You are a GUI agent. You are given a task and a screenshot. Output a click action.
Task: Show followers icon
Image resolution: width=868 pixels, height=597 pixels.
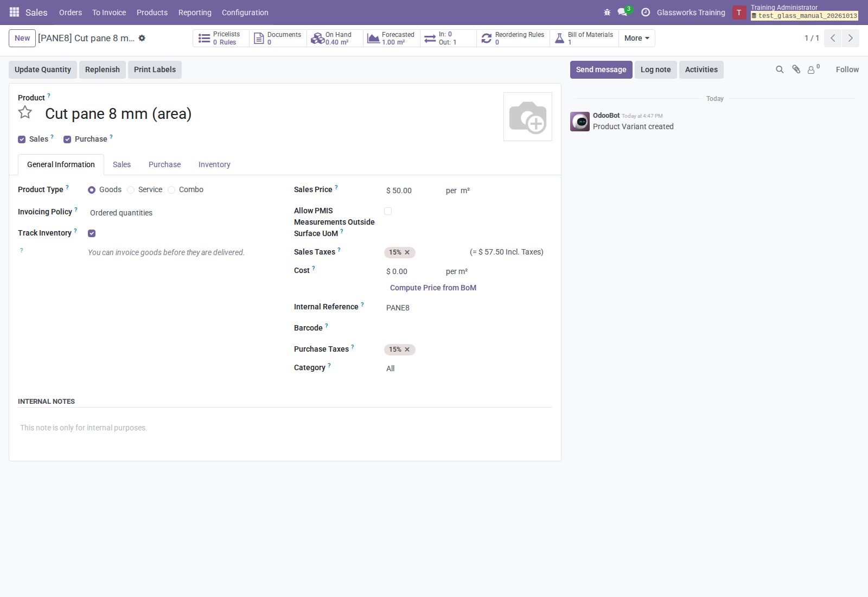coord(813,69)
